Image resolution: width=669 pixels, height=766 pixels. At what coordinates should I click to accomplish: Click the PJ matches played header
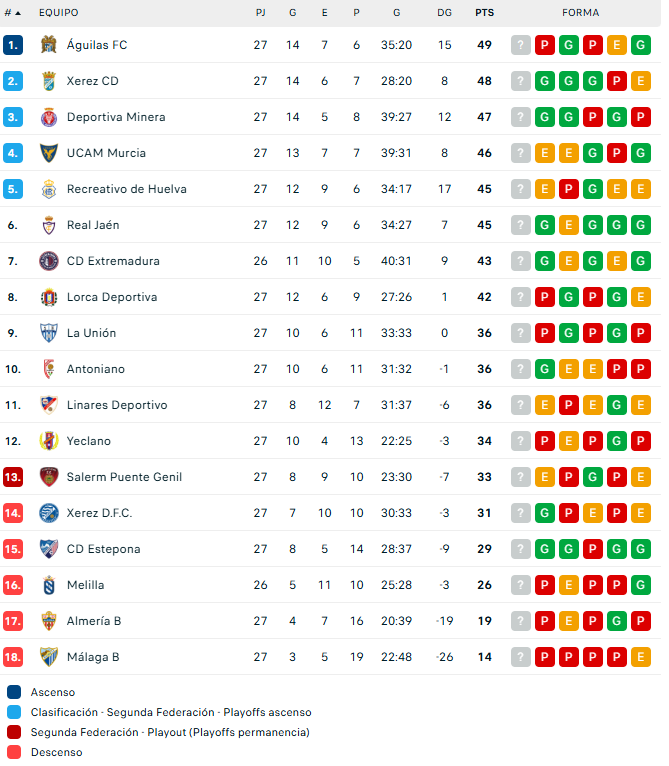pyautogui.click(x=260, y=13)
